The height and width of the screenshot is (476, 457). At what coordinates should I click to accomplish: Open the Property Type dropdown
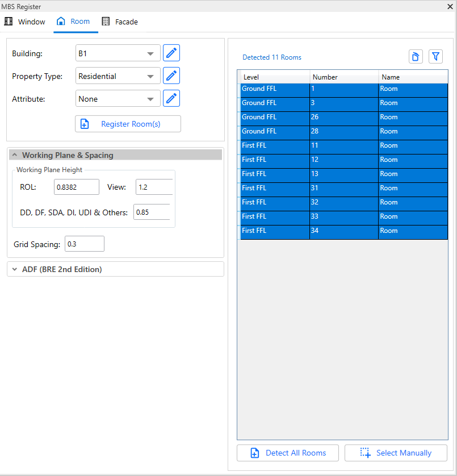coord(118,76)
